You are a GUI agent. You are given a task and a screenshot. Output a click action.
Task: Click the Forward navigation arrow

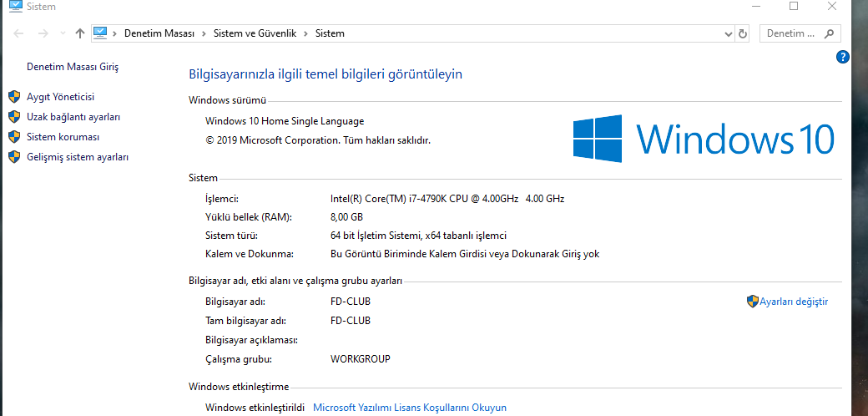pos(43,33)
